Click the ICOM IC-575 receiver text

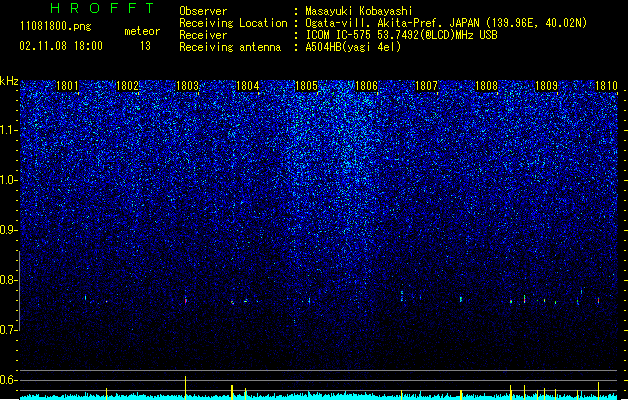click(x=401, y=35)
